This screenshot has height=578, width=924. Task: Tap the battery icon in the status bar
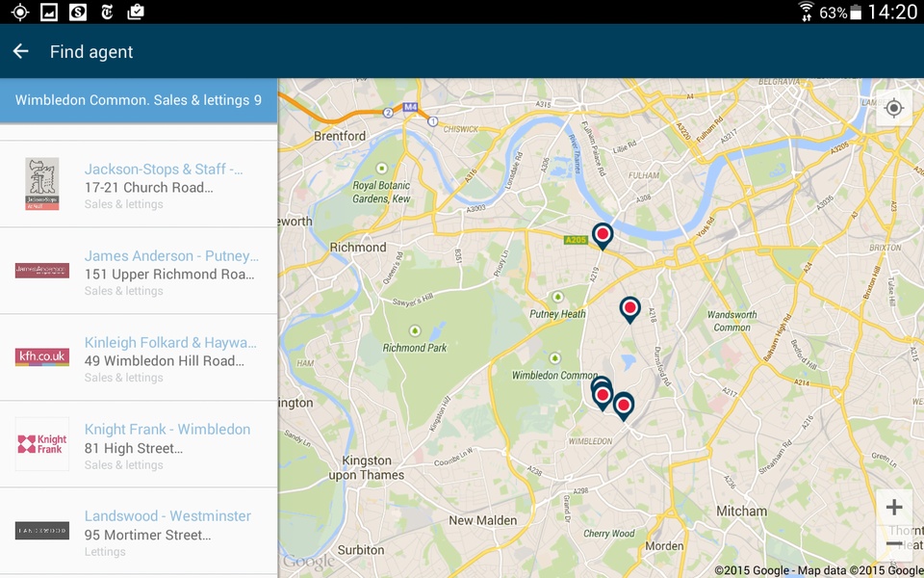pyautogui.click(x=856, y=13)
